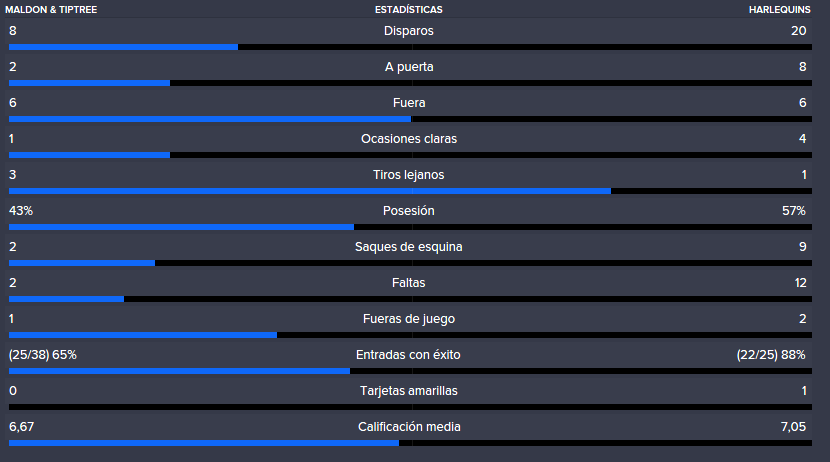Screen dimensions: 830x462
Task: Click the Posesión stat label
Action: 408,211
